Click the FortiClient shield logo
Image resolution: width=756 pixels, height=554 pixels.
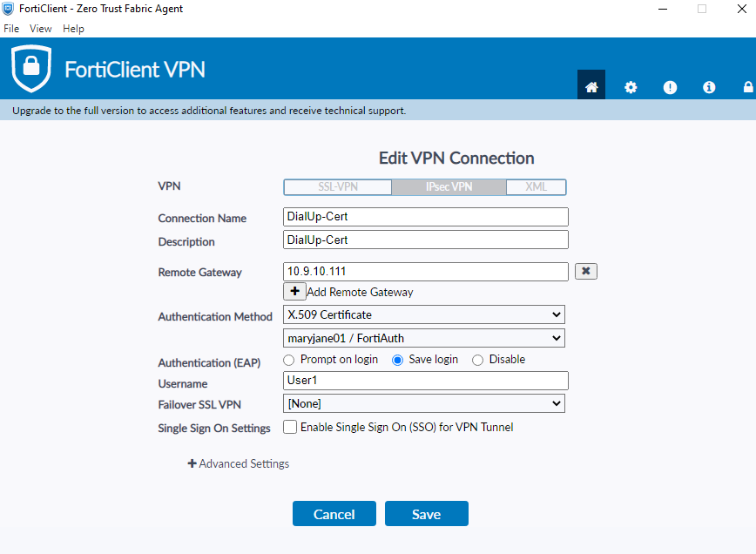pyautogui.click(x=31, y=68)
